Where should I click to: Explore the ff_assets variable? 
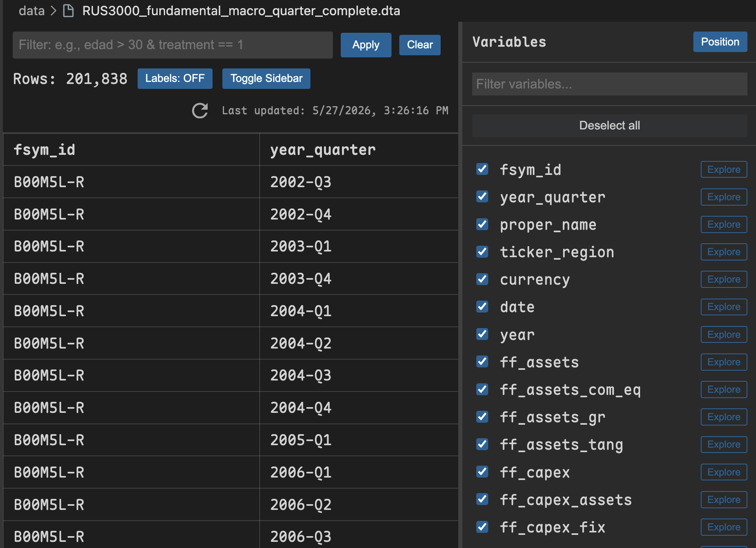[x=724, y=362]
